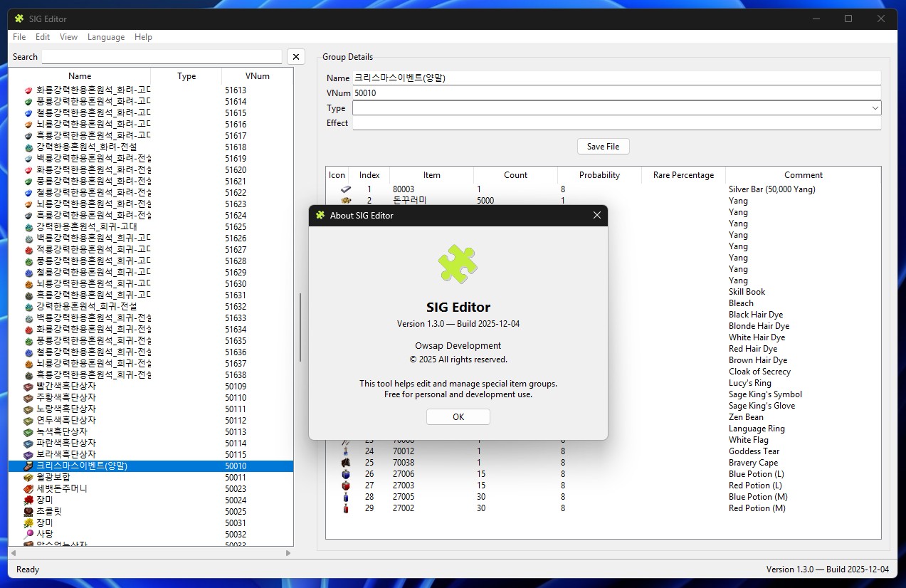906x588 pixels.
Task: Select the Blue Potion (M) icon in row 28
Action: [346, 497]
